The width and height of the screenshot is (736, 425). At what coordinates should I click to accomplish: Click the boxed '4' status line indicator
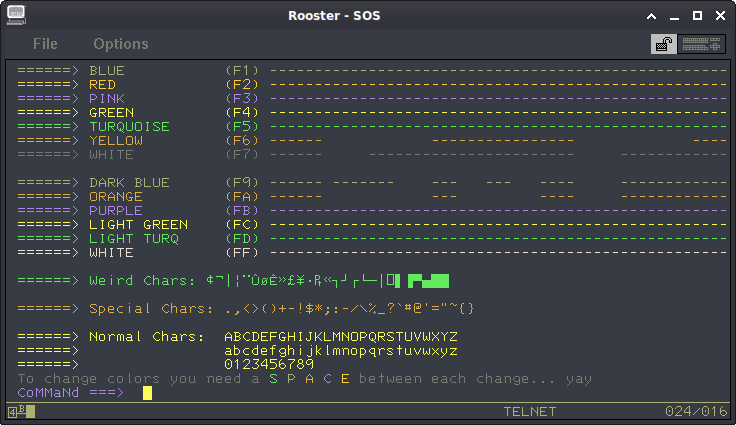(x=12, y=413)
